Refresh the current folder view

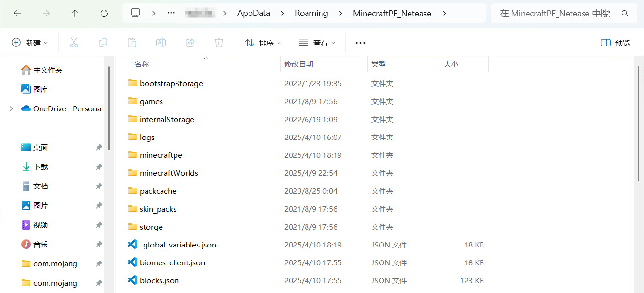tap(104, 14)
